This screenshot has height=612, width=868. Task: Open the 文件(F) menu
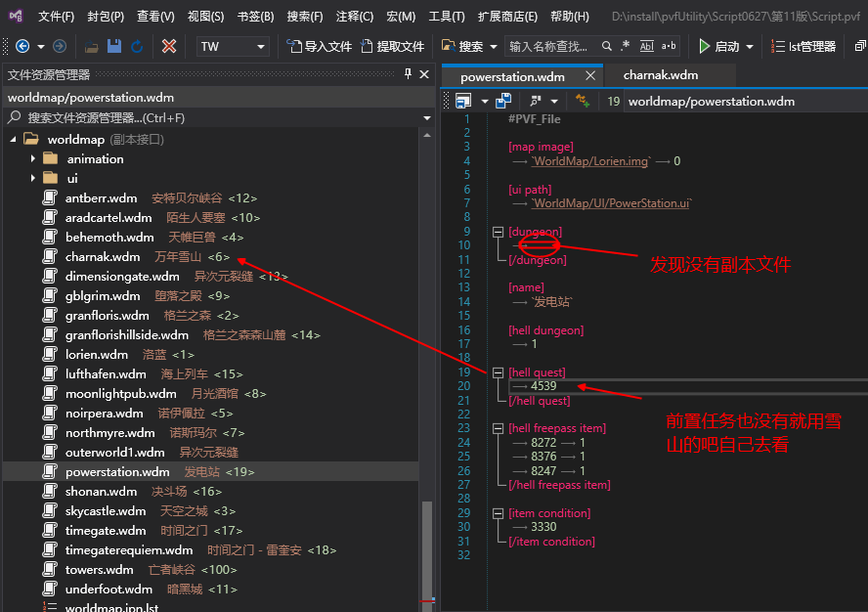pyautogui.click(x=56, y=17)
